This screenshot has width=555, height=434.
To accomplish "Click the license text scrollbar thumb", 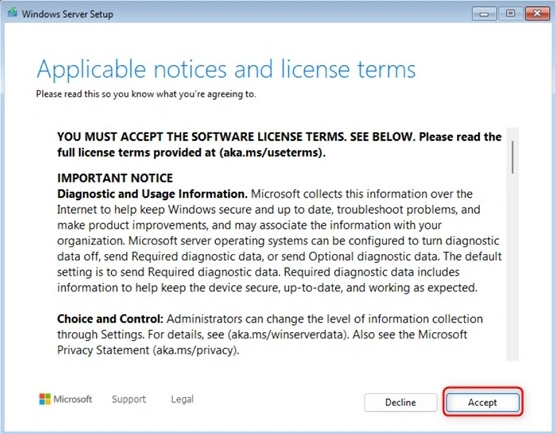I will tap(512, 157).
